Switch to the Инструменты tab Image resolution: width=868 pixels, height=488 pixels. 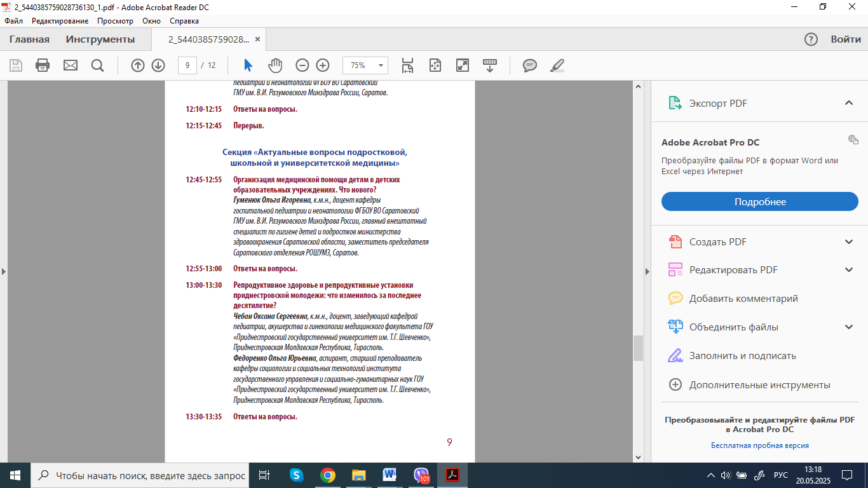100,39
